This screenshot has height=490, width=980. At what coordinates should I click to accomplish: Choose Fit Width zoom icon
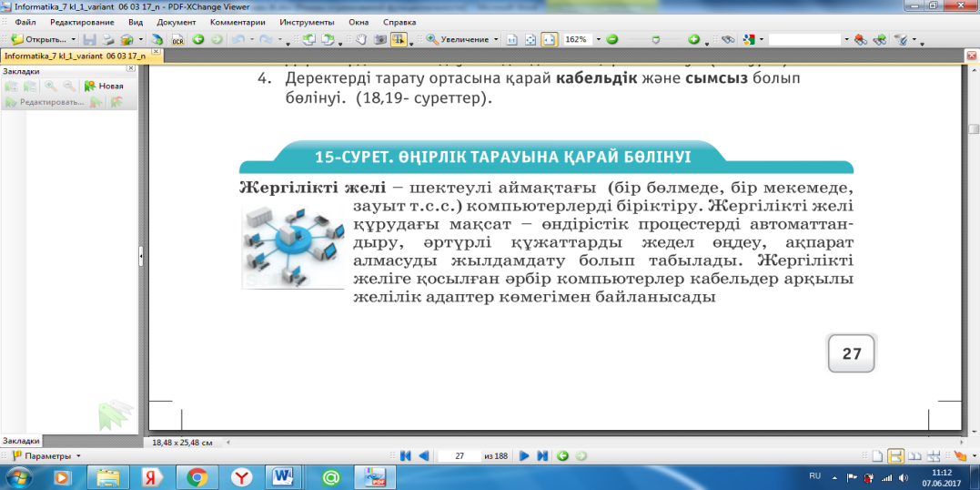click(548, 39)
